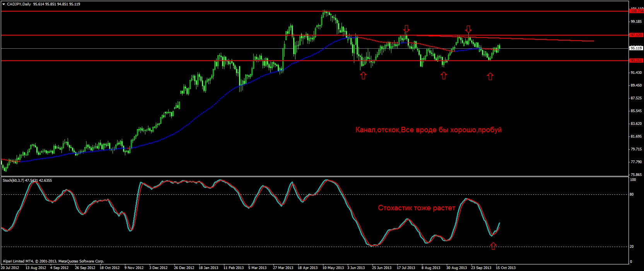Click the 87.525 price axis value
Viewport: 644px width, 271px height.
tap(636, 98)
